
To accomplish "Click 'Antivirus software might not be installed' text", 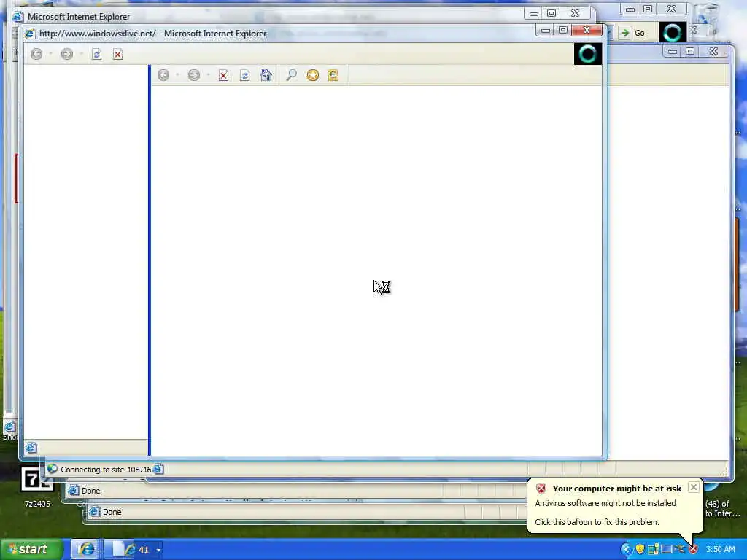I will coord(605,503).
